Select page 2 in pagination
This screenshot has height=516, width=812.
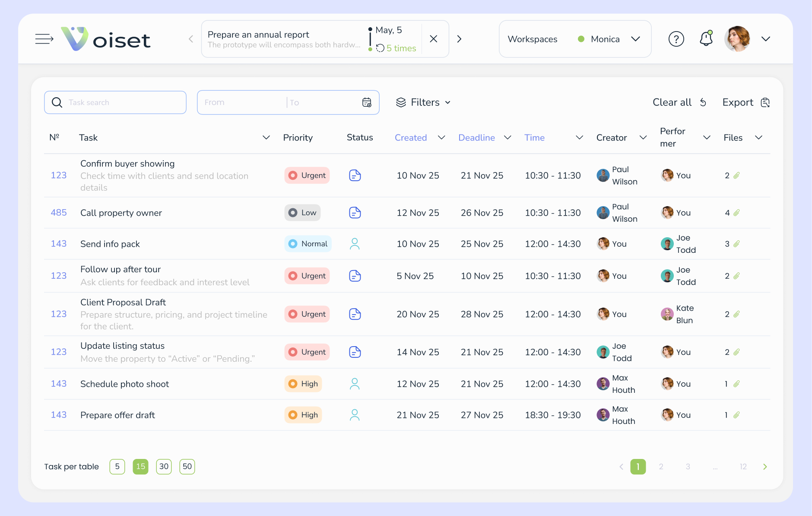[x=661, y=467]
